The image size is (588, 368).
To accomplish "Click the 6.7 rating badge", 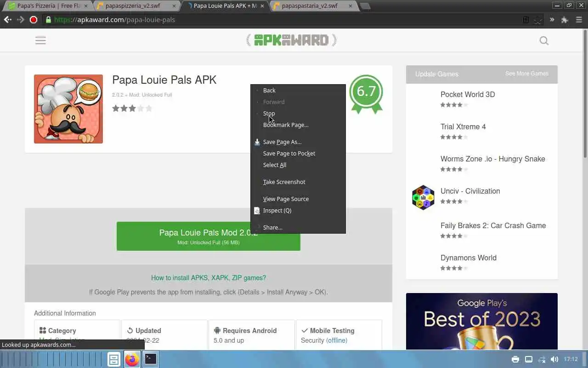I will point(366,94).
